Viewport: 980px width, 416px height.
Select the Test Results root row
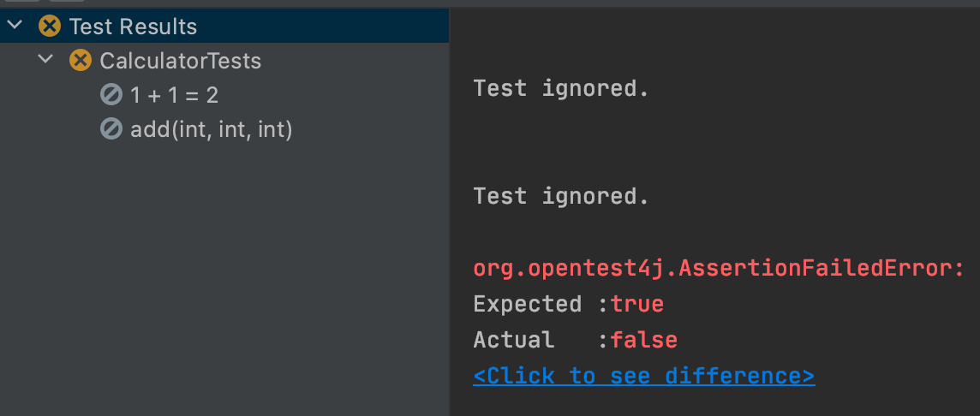click(x=224, y=27)
